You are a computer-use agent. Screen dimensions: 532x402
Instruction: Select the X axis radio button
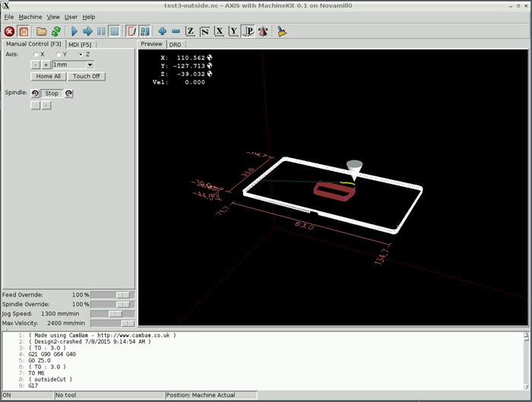[36, 55]
